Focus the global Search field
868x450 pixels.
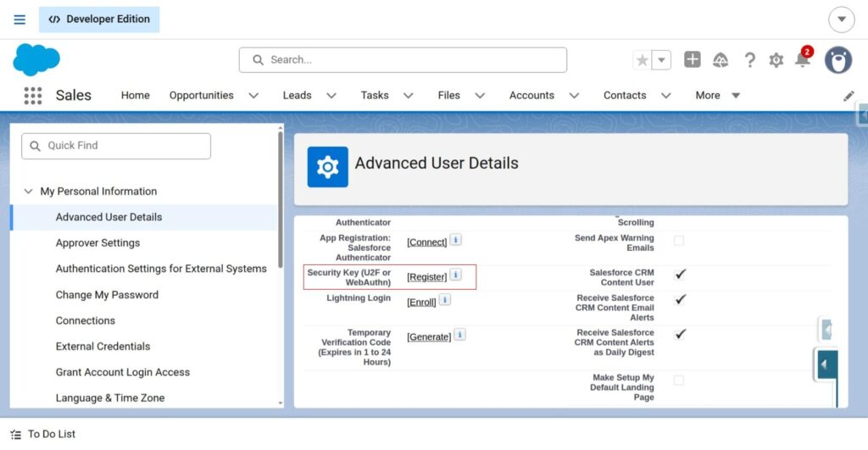[x=403, y=60]
